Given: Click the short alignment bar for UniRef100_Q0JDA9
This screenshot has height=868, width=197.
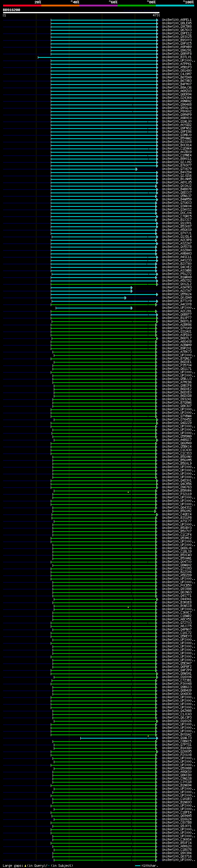Looking at the screenshot, I should click(89, 298).
